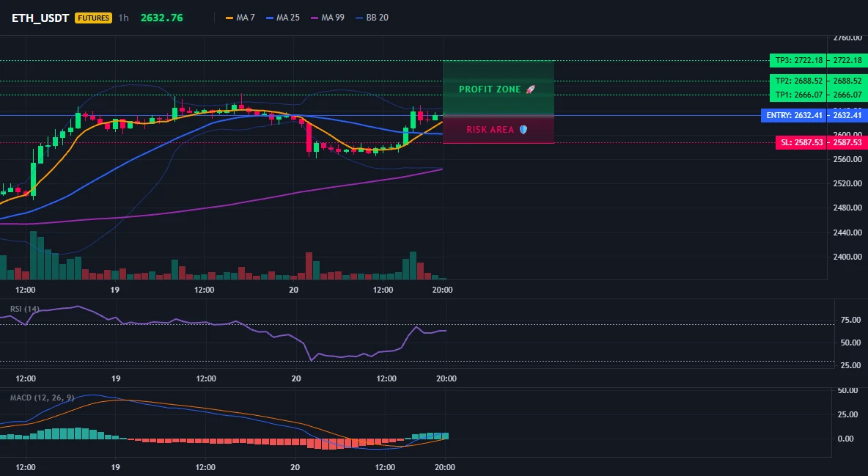868x476 pixels.
Task: Click the ETH_USDT symbol name
Action: [40, 18]
